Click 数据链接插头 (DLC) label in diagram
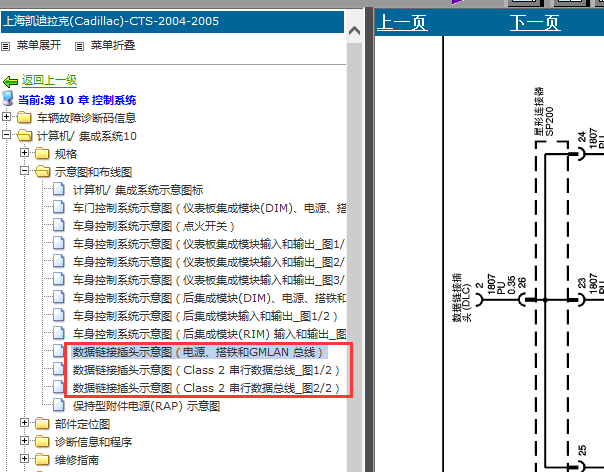604x472 pixels. (x=461, y=297)
